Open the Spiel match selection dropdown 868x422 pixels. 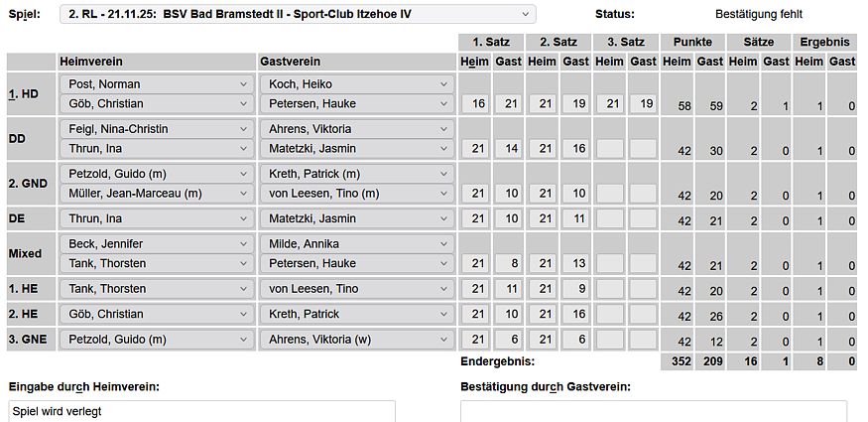coord(298,14)
